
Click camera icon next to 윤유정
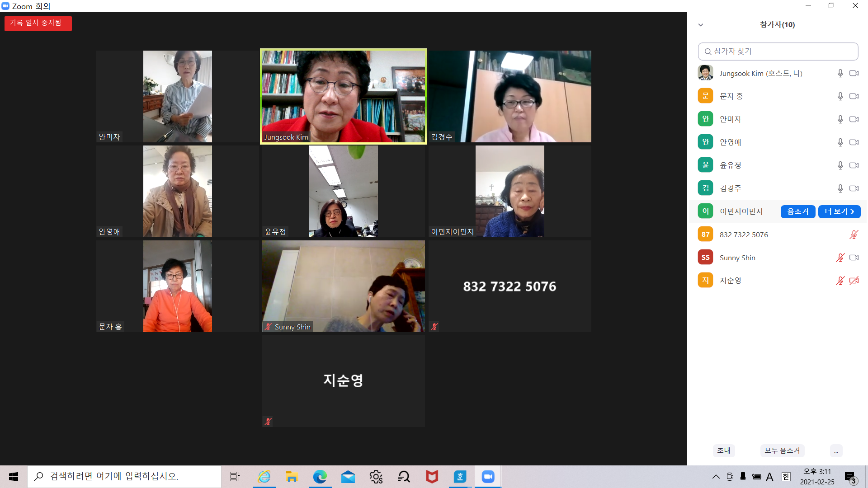click(x=854, y=165)
